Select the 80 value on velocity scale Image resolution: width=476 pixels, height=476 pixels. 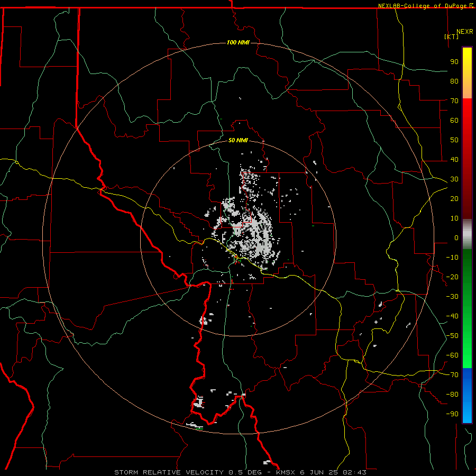click(454, 81)
